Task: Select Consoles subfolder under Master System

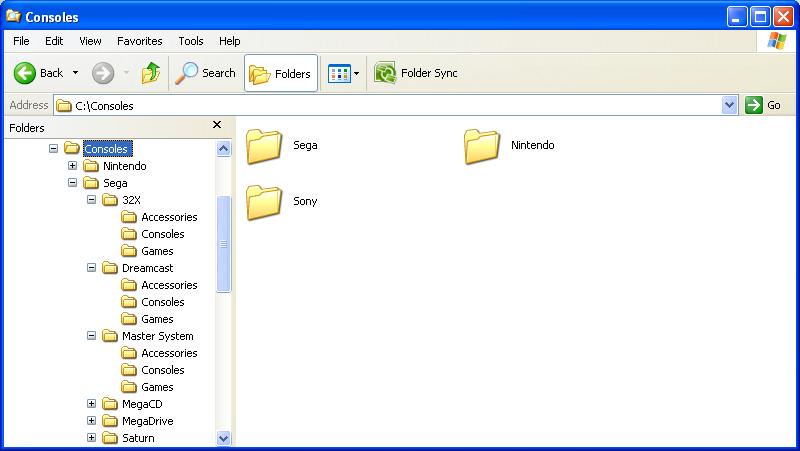Action: (163, 370)
